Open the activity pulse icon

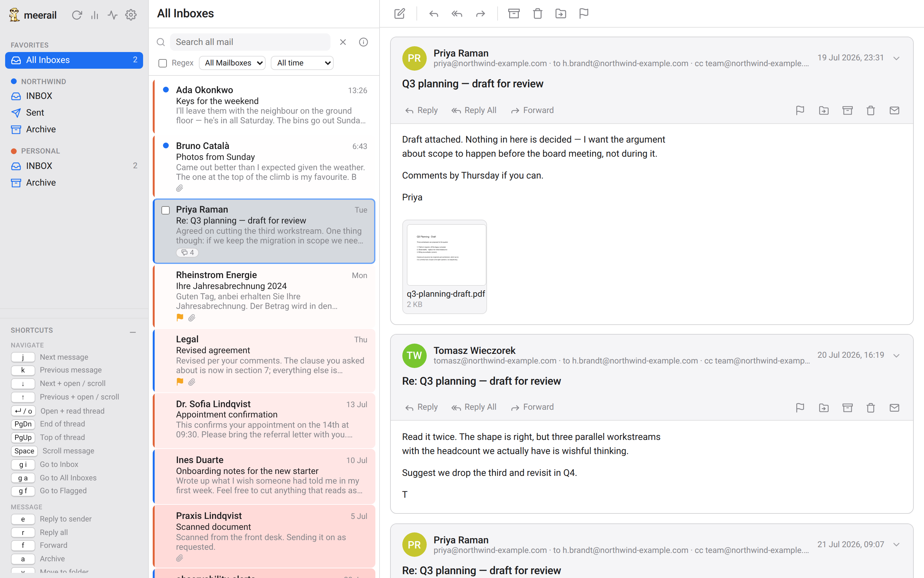[112, 15]
